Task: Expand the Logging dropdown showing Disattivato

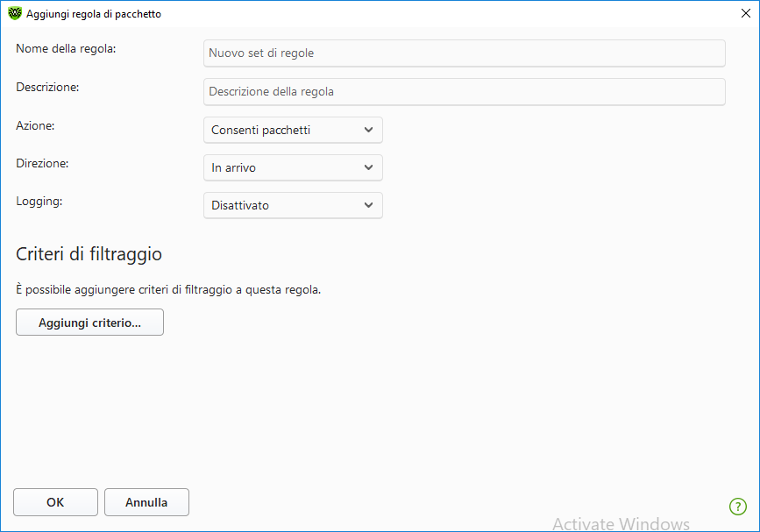Action: point(293,205)
